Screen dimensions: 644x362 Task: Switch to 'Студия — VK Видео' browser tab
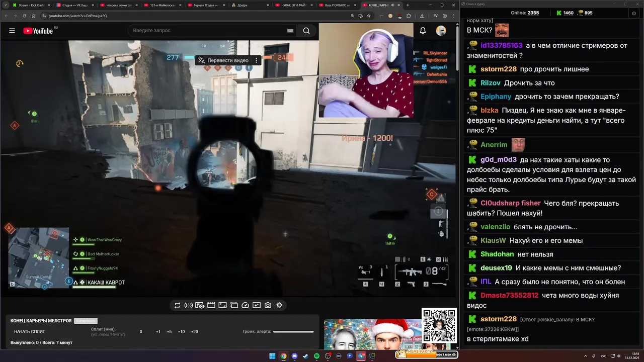pos(74,5)
